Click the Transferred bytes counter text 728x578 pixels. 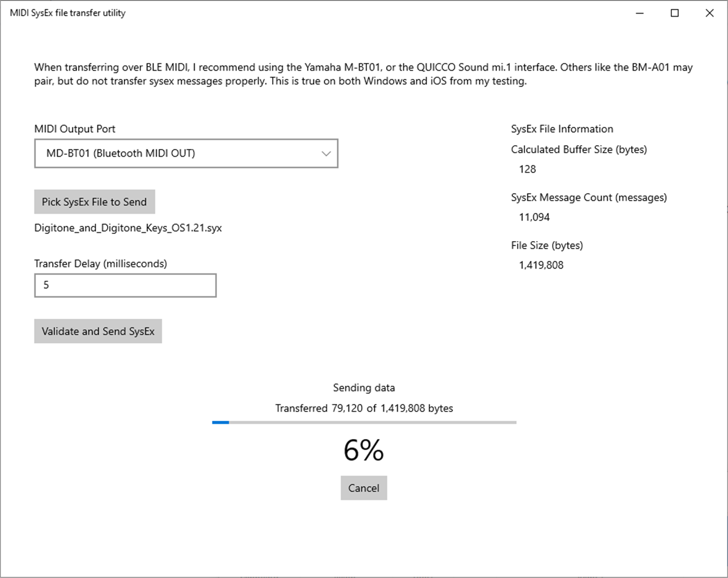[364, 408]
